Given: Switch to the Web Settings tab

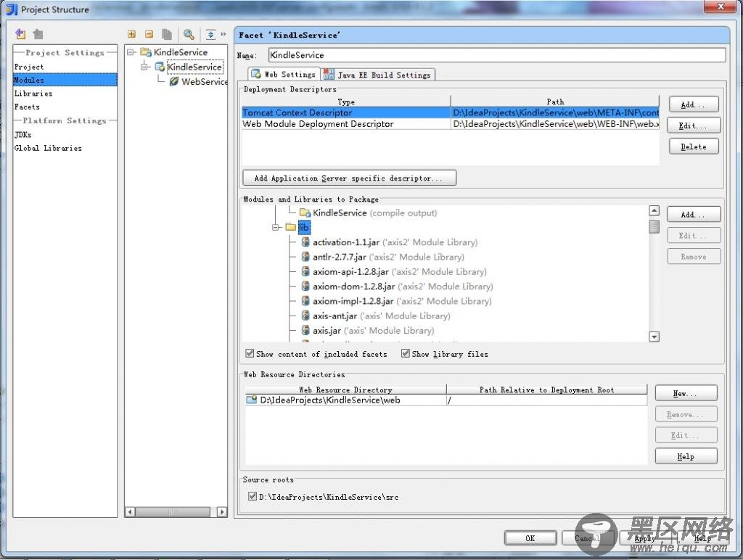Looking at the screenshot, I should pyautogui.click(x=284, y=75).
